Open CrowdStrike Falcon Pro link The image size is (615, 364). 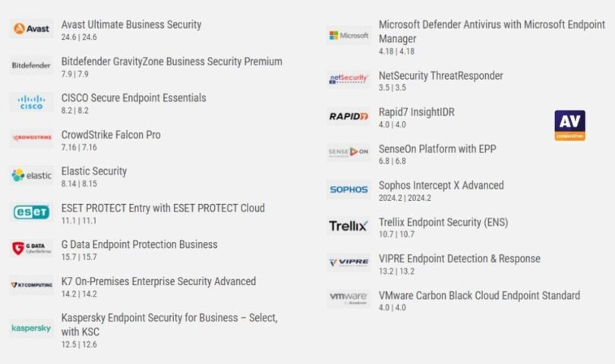click(111, 135)
